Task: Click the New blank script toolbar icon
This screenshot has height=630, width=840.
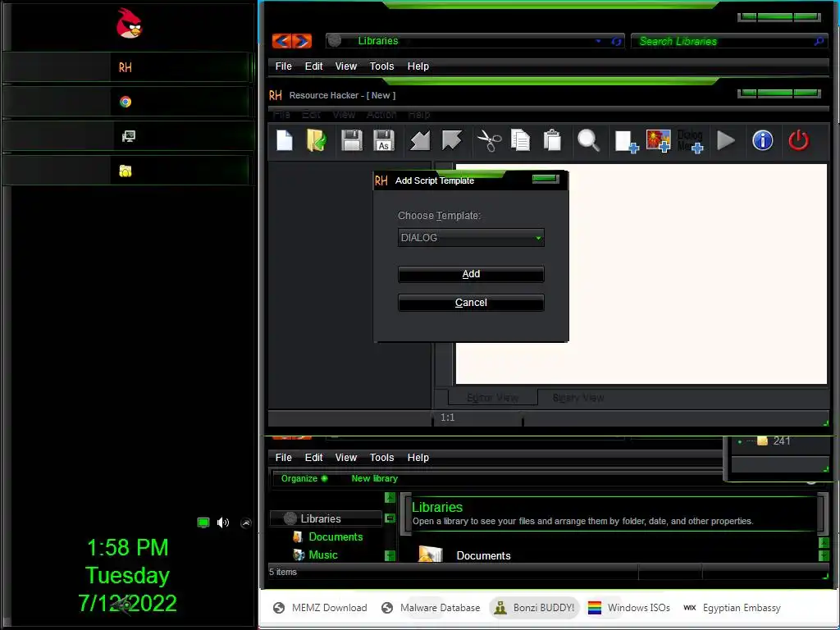Action: [285, 141]
